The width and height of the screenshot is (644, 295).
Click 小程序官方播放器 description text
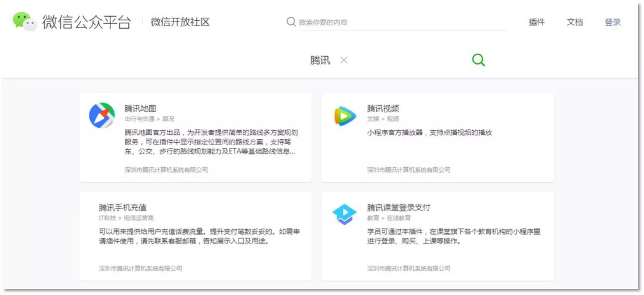coord(429,133)
